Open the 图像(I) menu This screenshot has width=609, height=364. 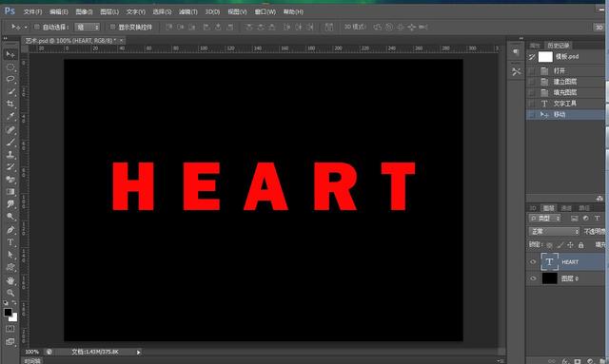pos(84,11)
